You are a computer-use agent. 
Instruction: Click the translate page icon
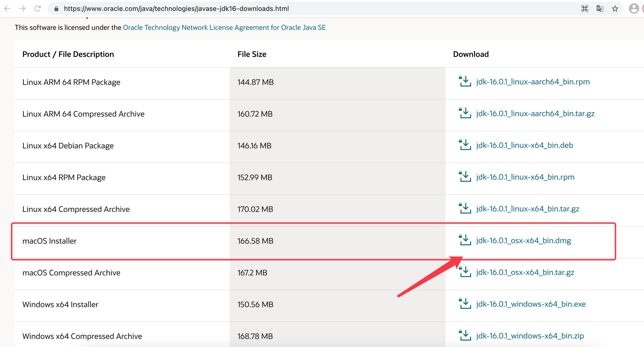coord(600,9)
